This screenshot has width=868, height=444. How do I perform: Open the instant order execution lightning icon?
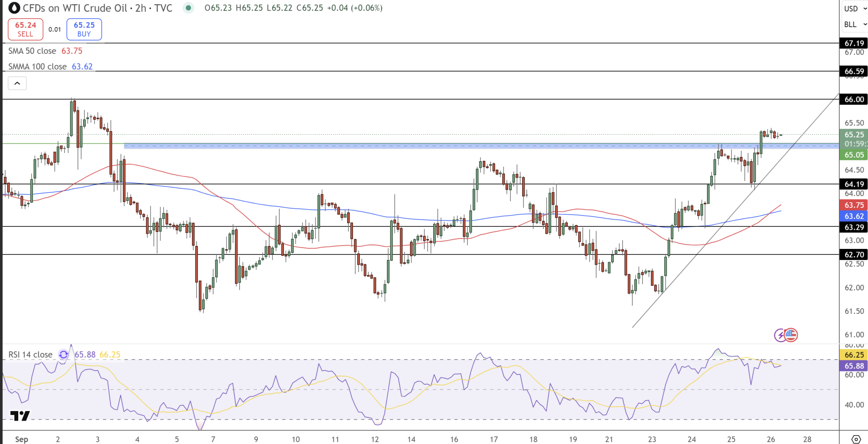(780, 335)
